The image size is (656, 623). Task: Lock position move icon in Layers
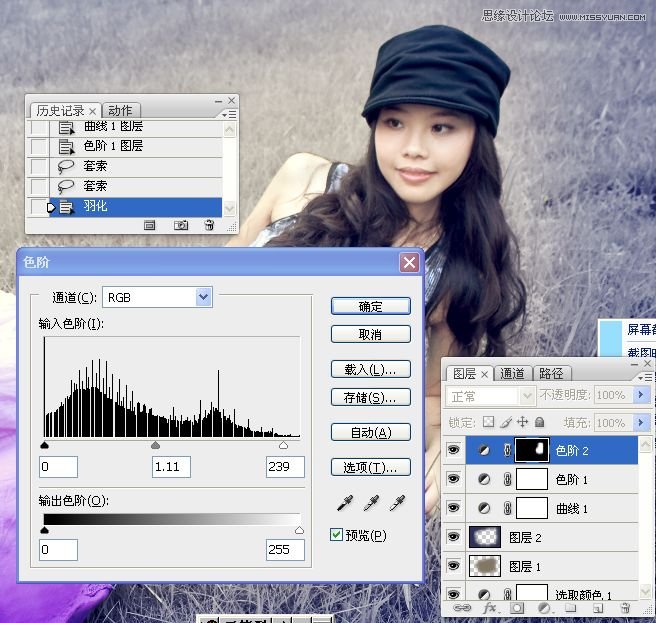tap(523, 422)
